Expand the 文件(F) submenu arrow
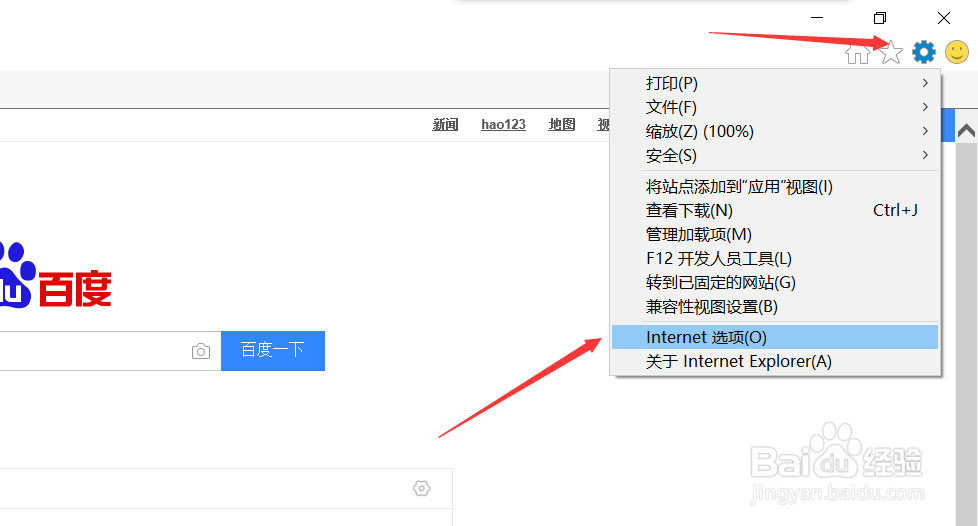 point(925,107)
